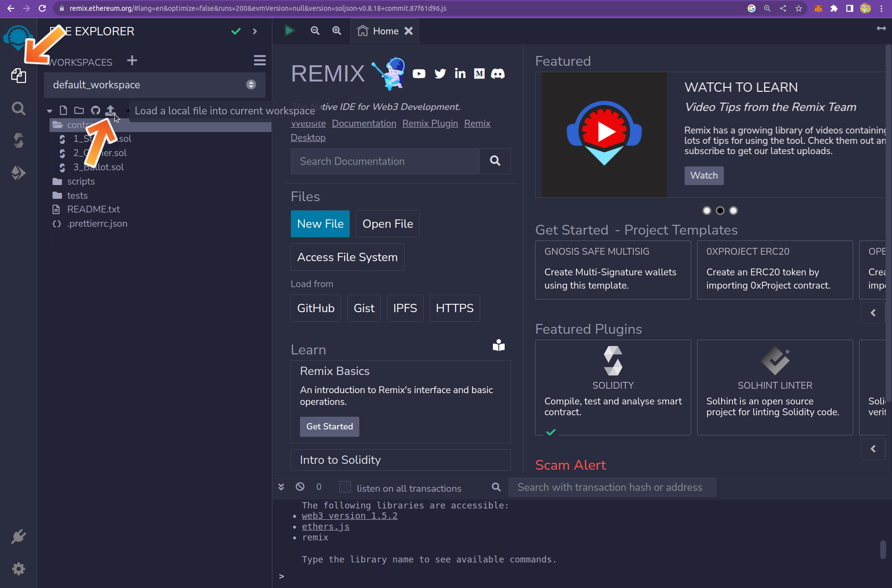Click the search-in-files sidebar icon
The image size is (892, 588).
pos(18,108)
